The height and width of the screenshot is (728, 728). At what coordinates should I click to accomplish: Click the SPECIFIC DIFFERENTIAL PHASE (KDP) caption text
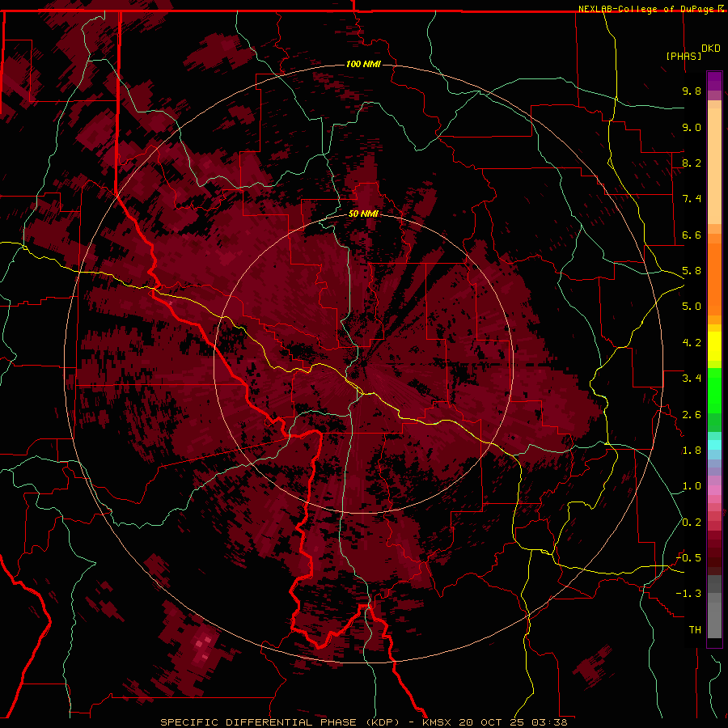pos(280,722)
